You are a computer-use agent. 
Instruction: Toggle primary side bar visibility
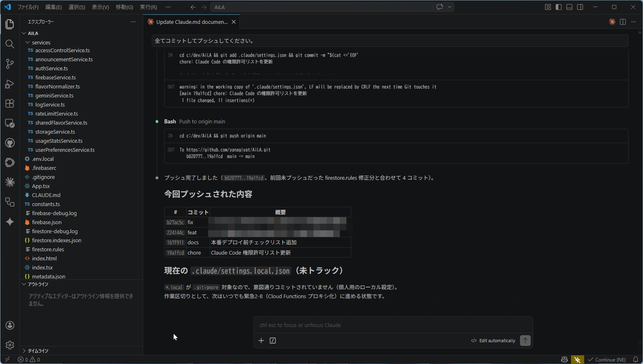[559, 7]
